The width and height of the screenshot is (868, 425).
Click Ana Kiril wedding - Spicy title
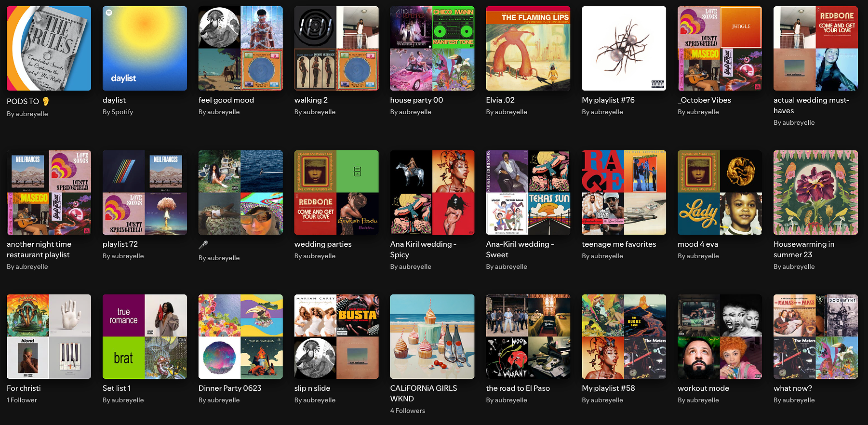click(423, 250)
